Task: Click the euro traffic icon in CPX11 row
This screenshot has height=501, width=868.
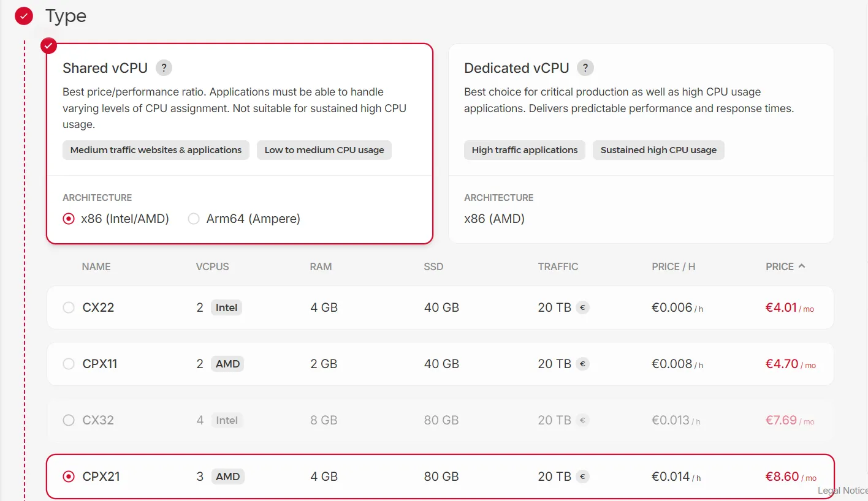Action: [x=582, y=364]
